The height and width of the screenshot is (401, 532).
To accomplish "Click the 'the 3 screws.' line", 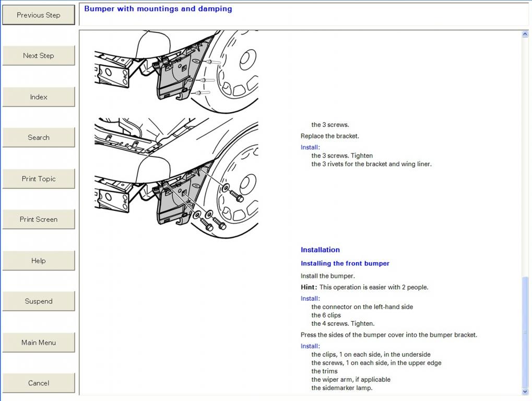I will coord(330,125).
